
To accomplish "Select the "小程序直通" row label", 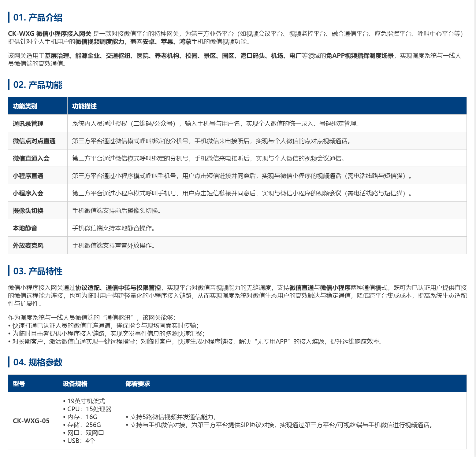I will point(28,176).
